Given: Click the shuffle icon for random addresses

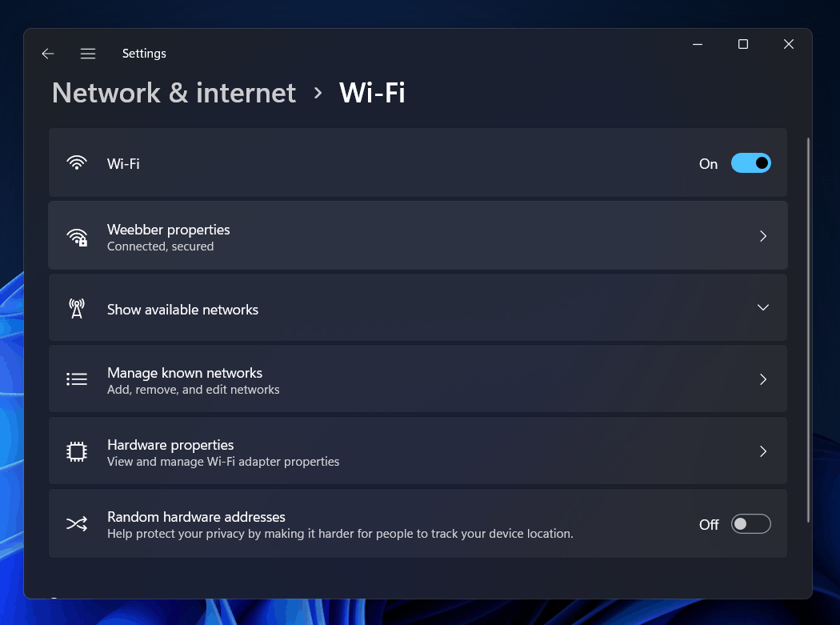Looking at the screenshot, I should tap(77, 524).
